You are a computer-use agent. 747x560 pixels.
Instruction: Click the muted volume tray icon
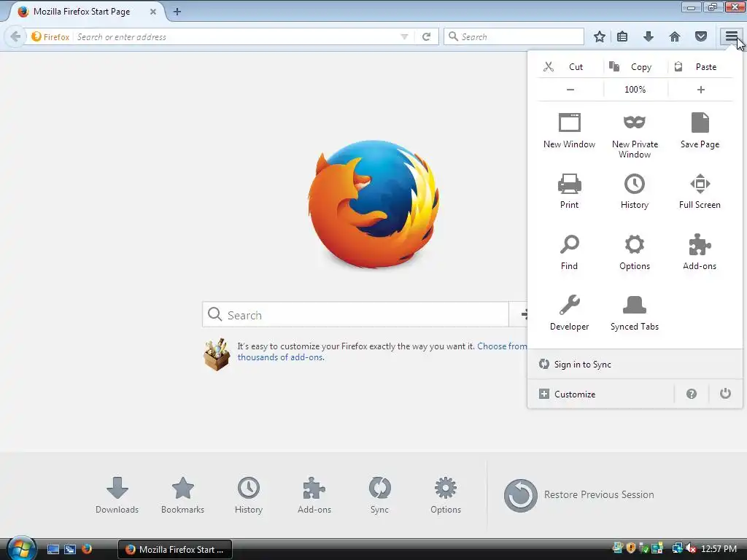pos(691,548)
